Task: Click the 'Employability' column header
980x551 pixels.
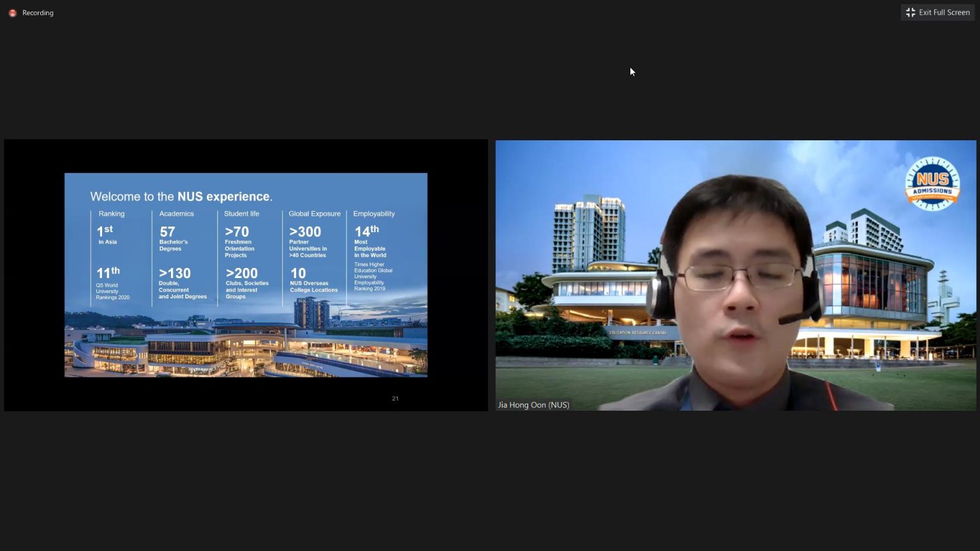Action: point(374,214)
